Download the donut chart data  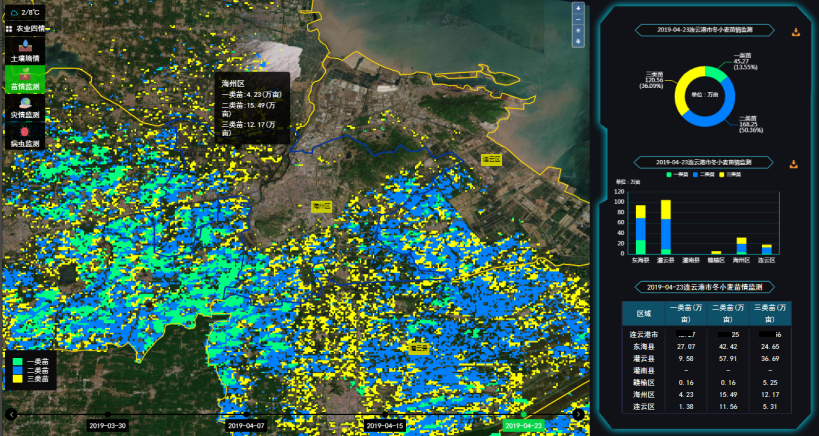coord(795,32)
